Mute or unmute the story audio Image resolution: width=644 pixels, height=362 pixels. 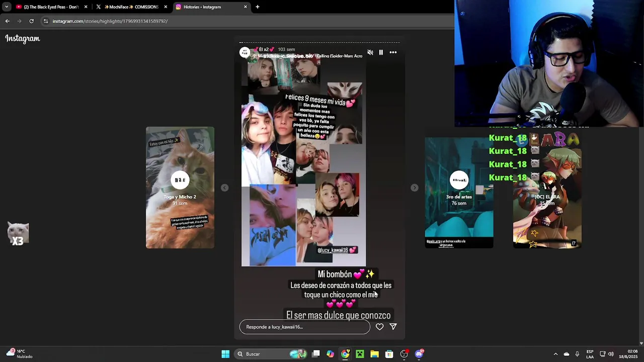tap(370, 52)
